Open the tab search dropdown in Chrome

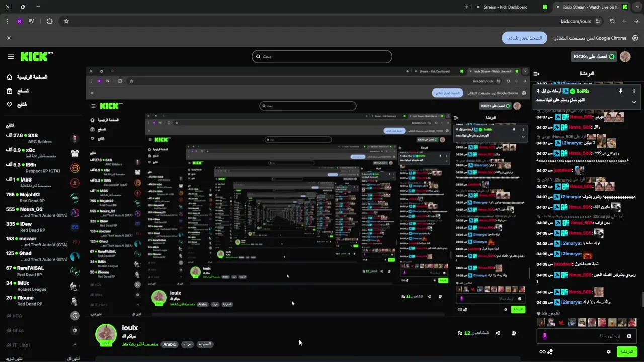637,7
